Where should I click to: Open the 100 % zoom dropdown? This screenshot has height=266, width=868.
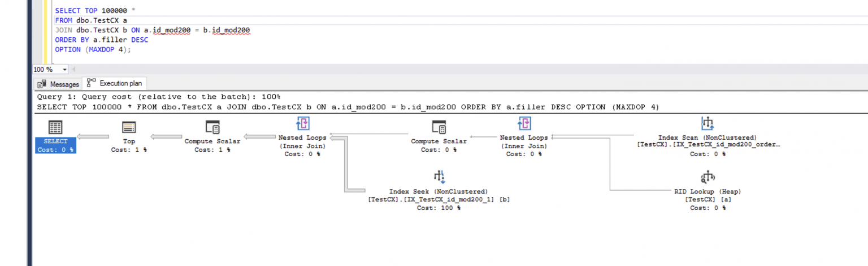[64, 70]
